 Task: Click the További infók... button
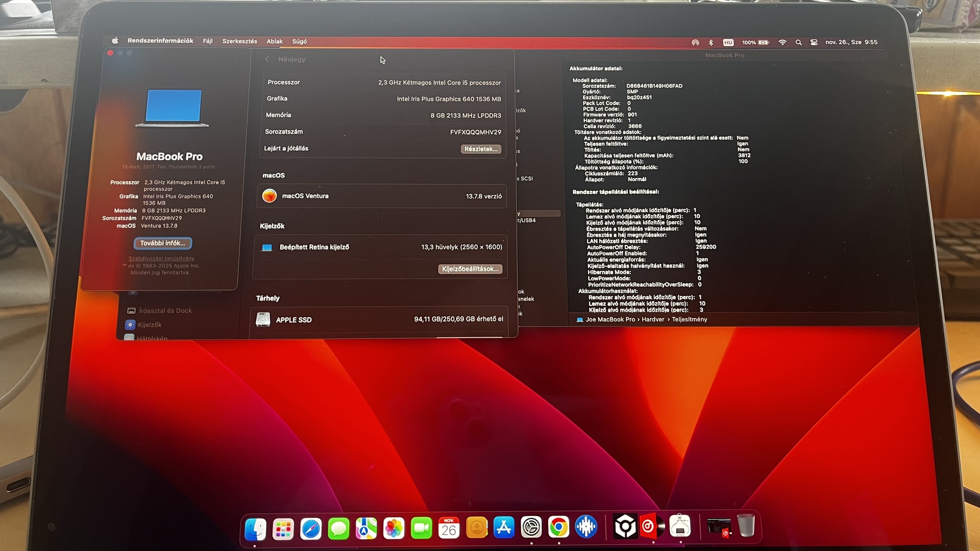[x=163, y=243]
